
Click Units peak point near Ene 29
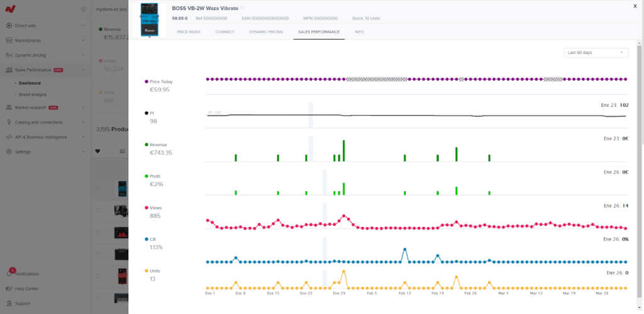(343, 272)
